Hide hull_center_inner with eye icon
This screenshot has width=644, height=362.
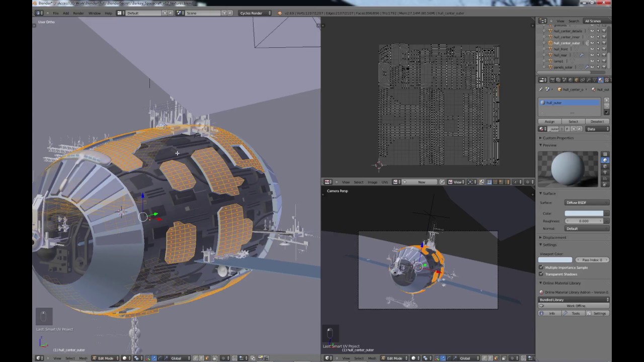[x=592, y=37]
